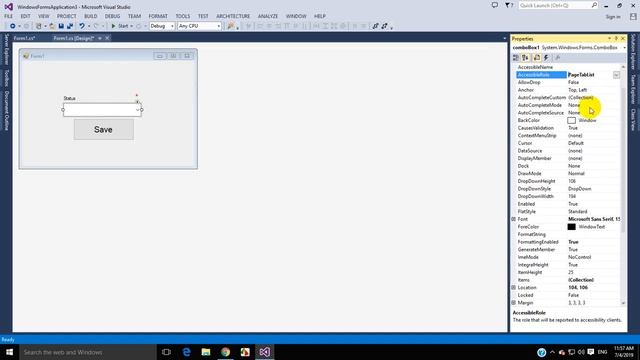
Task: Select the Locked property row
Action: [568, 295]
